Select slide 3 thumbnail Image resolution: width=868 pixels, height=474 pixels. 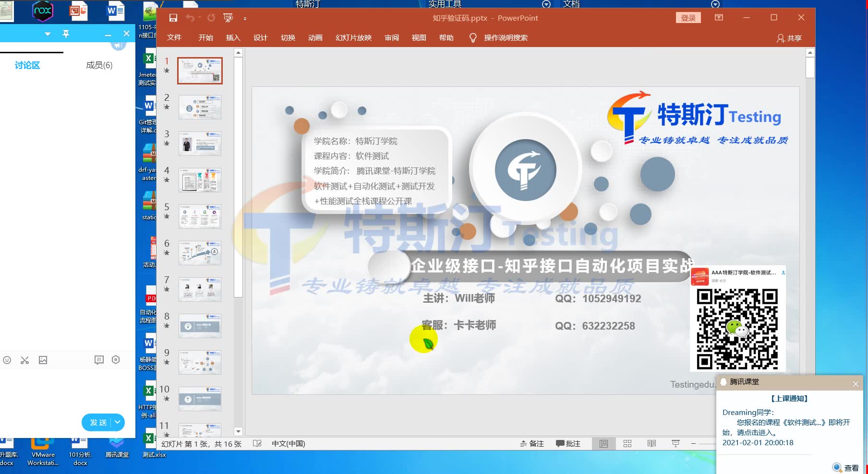[x=200, y=143]
